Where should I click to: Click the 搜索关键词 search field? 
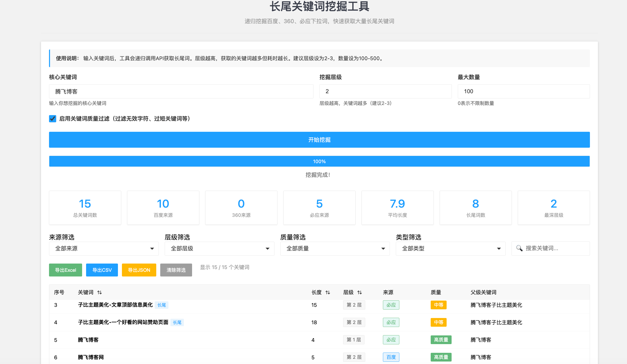click(x=551, y=248)
